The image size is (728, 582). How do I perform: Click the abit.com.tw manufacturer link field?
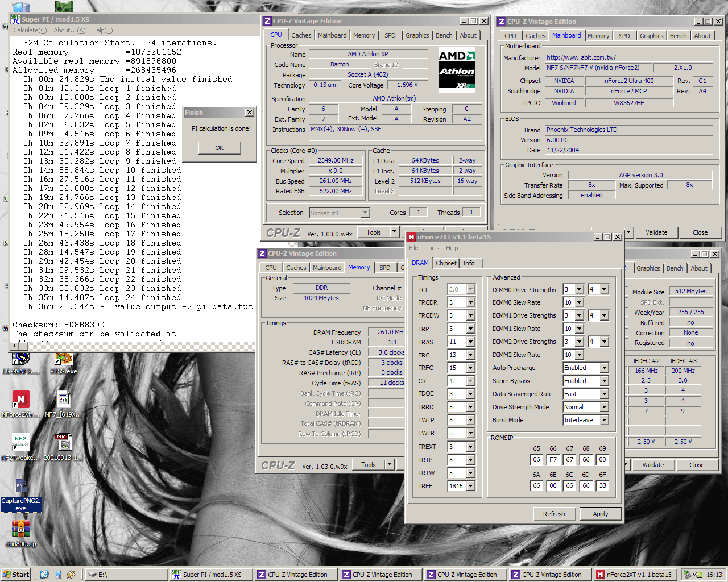628,57
